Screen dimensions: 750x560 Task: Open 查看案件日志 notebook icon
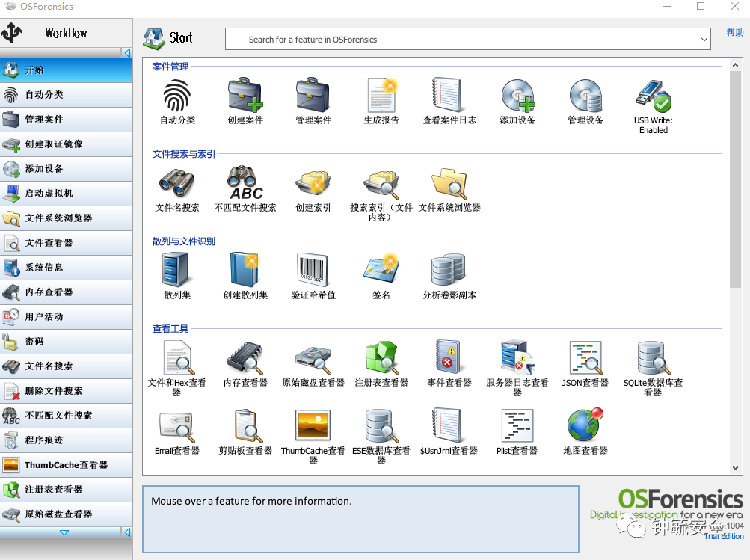[448, 95]
